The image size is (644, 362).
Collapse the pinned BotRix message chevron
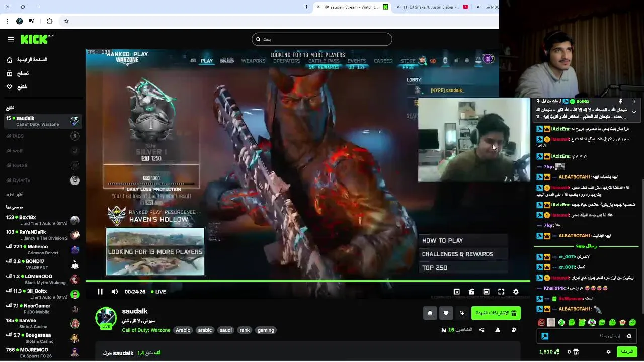coord(634,112)
